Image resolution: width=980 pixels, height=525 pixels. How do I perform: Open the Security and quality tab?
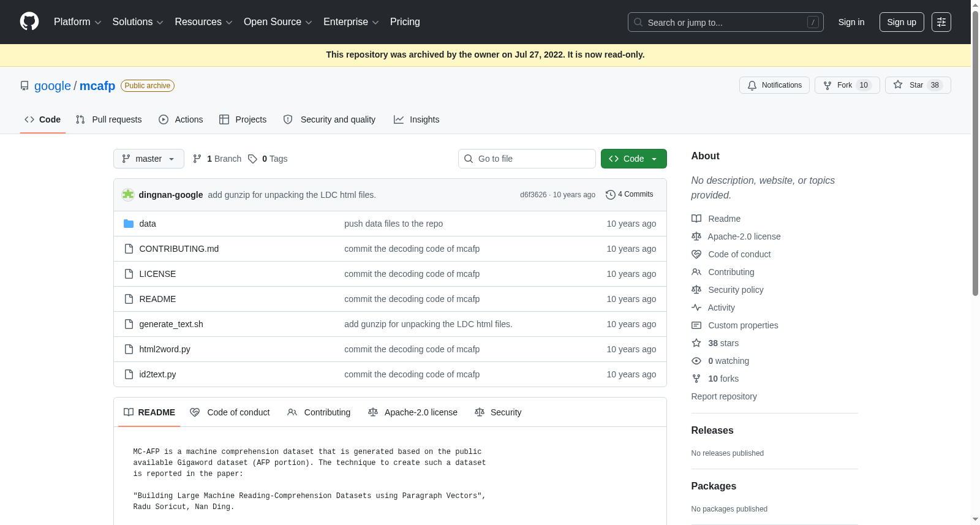click(330, 119)
